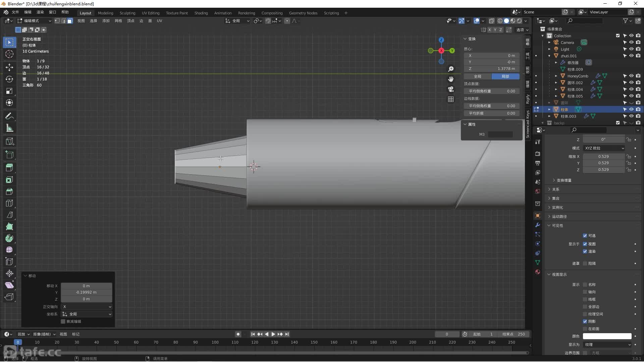Screen dimensions: 644x362
Task: Click 全局 global transform button
Action: tap(478, 76)
